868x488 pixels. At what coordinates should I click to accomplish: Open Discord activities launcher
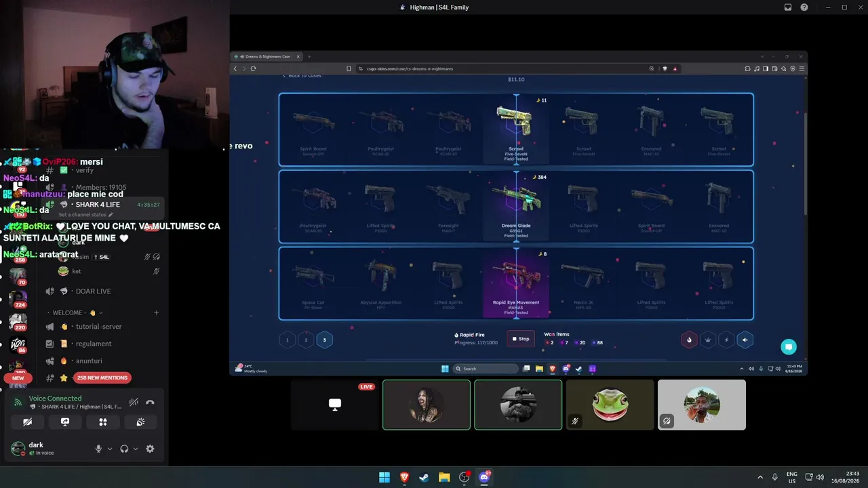[103, 422]
